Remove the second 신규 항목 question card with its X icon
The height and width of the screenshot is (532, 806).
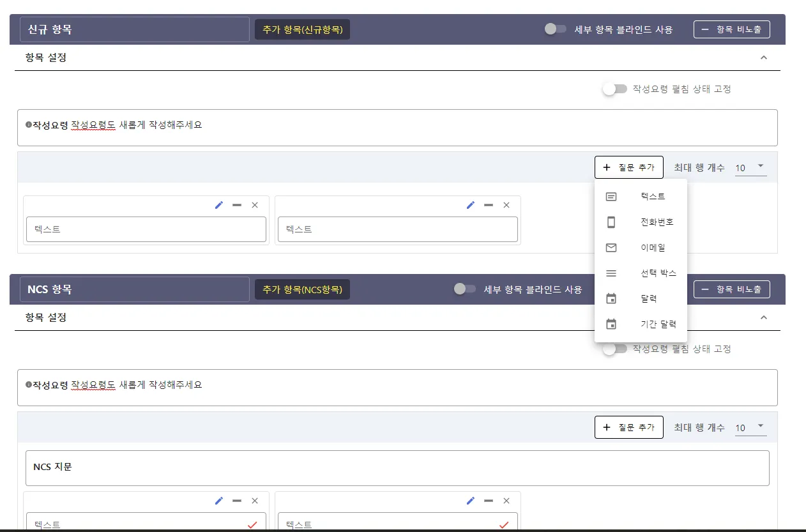point(506,205)
